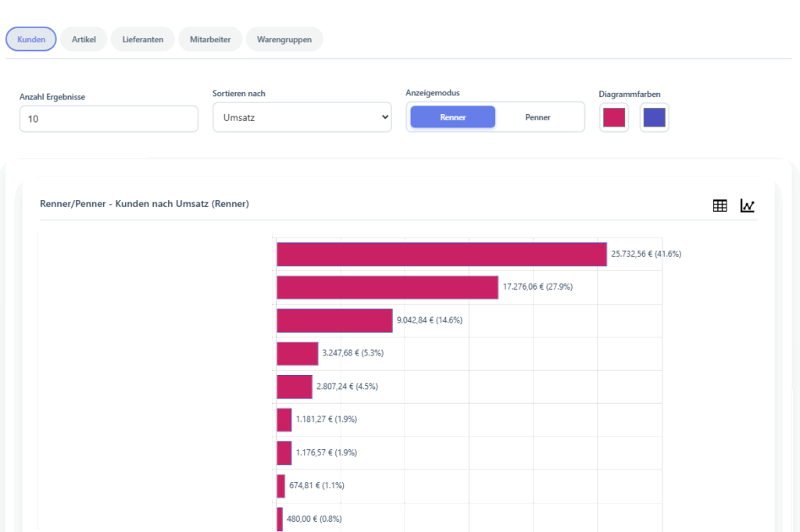Viewport: 800px width, 532px height.
Task: Click the bar with 9.042,84 € revenue
Action: pos(334,320)
